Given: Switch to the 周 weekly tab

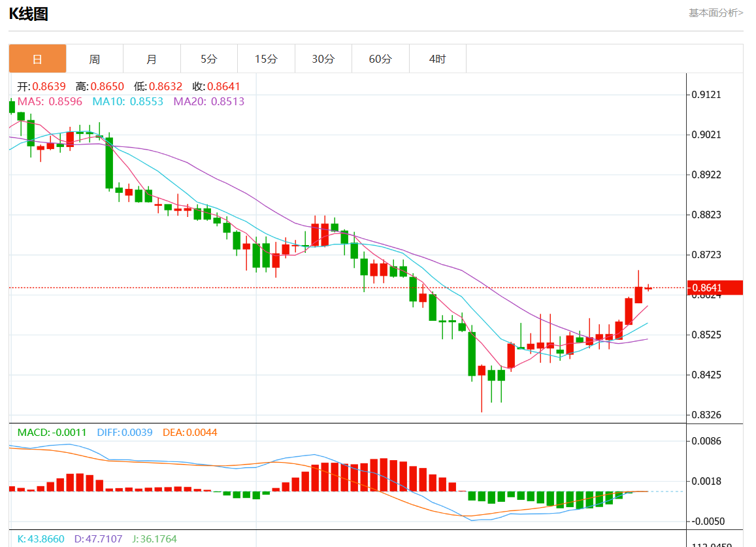Looking at the screenshot, I should [x=95, y=59].
